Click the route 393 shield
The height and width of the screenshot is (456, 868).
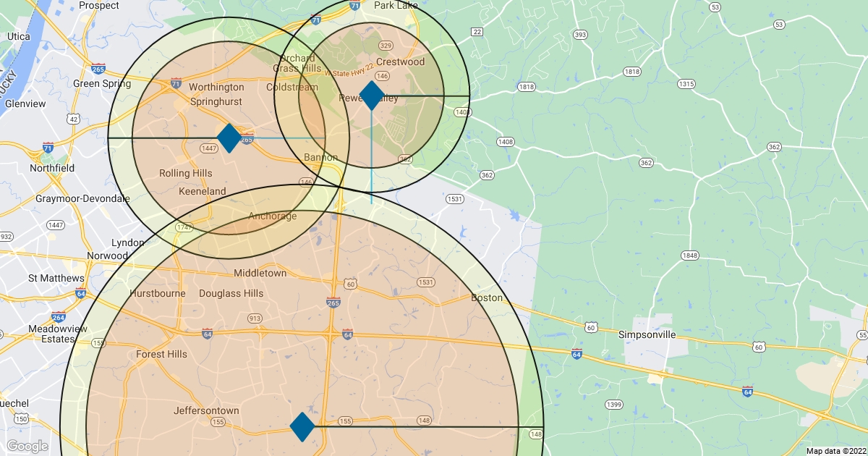pos(579,35)
